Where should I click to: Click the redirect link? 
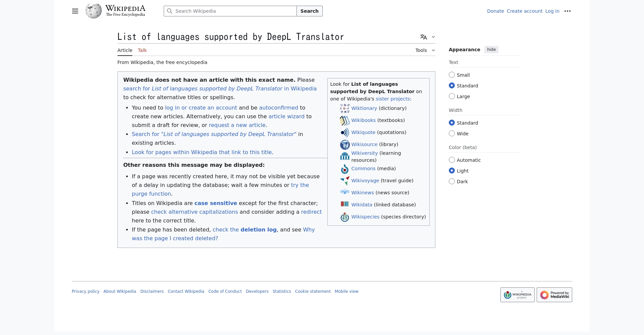[311, 212]
